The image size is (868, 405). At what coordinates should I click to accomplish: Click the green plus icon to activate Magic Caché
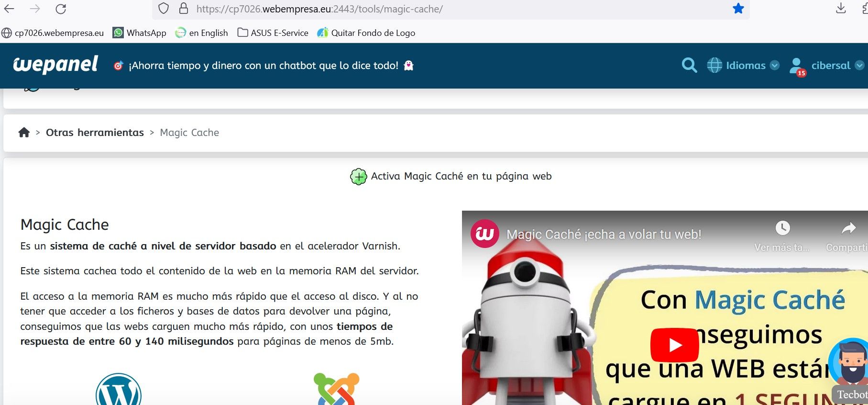(358, 177)
